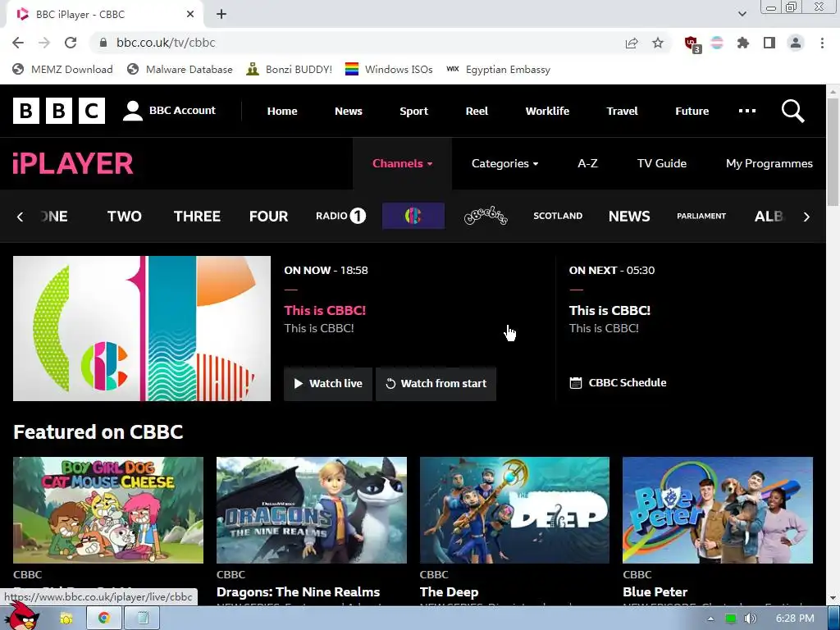Expand the BBC more menu (three dots)

pos(746,111)
